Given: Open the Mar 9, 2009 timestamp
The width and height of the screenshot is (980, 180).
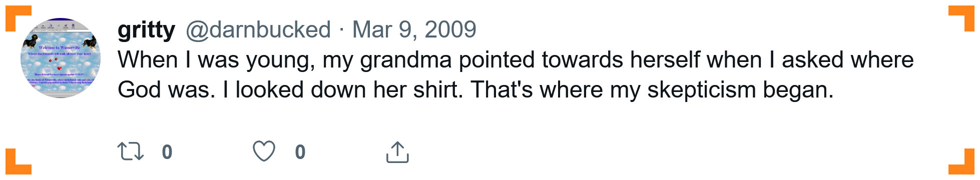Looking at the screenshot, I should point(414,30).
